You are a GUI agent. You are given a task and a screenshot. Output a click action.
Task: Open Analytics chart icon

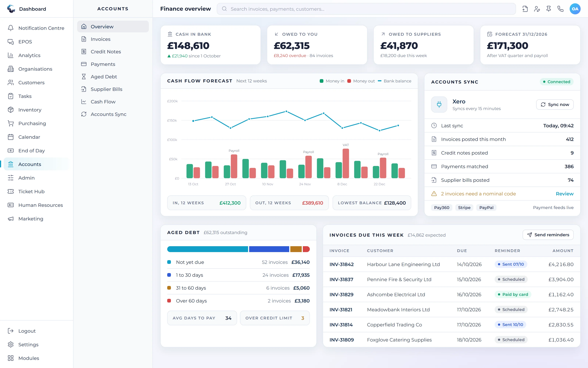click(x=11, y=55)
